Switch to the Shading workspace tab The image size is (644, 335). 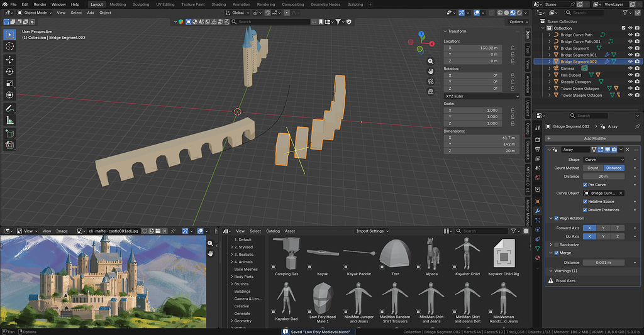[x=218, y=4]
